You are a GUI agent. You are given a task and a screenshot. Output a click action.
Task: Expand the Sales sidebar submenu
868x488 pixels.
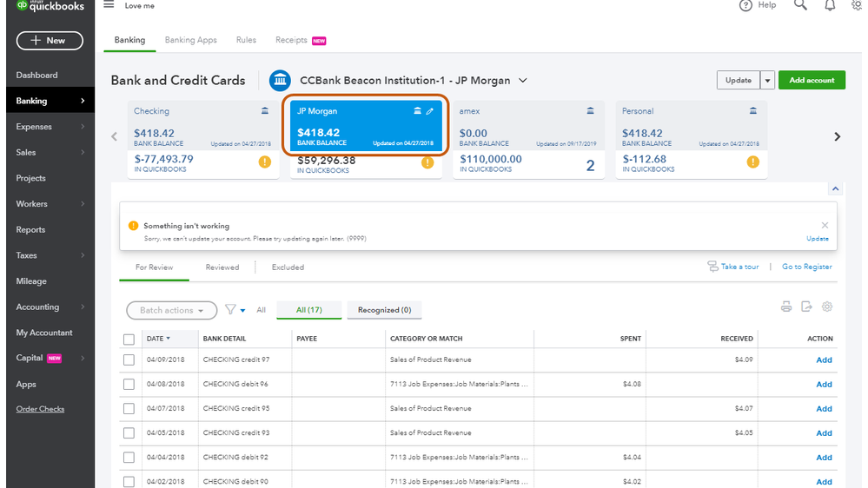pos(83,152)
